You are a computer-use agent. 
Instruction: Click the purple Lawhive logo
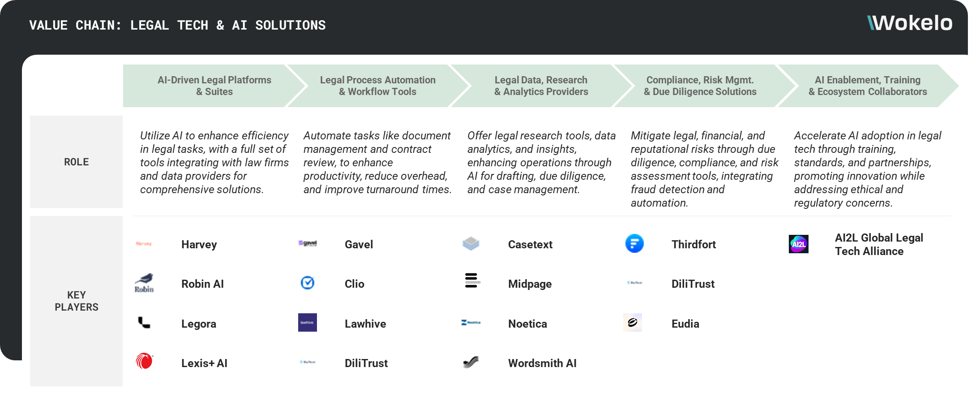[x=308, y=323]
